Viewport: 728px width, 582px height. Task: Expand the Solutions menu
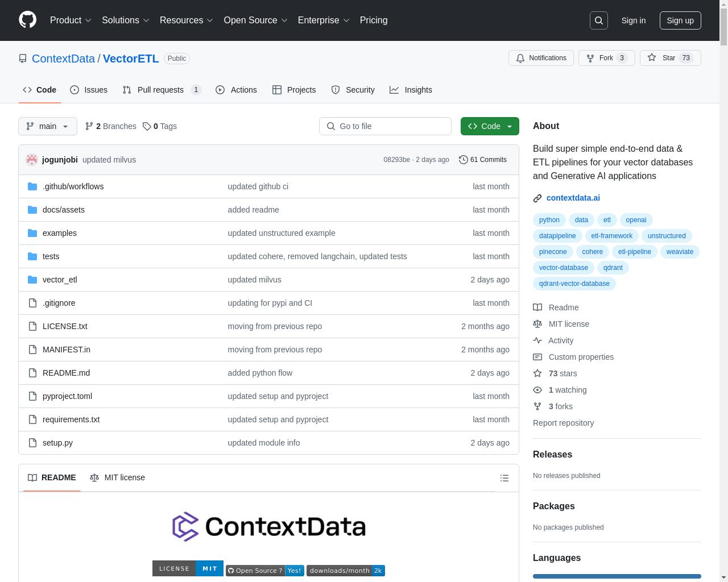[x=126, y=20]
